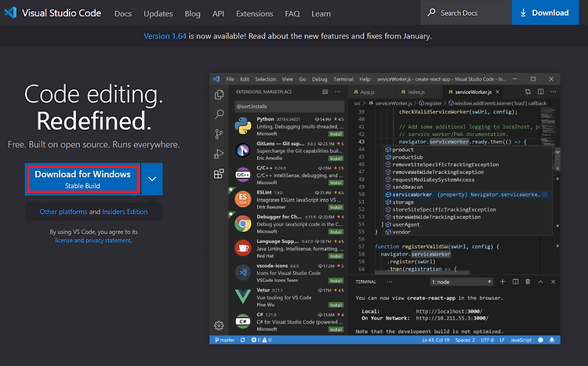Click the Terminal menu in the screenshot
This screenshot has width=588, height=366.
pyautogui.click(x=343, y=79)
